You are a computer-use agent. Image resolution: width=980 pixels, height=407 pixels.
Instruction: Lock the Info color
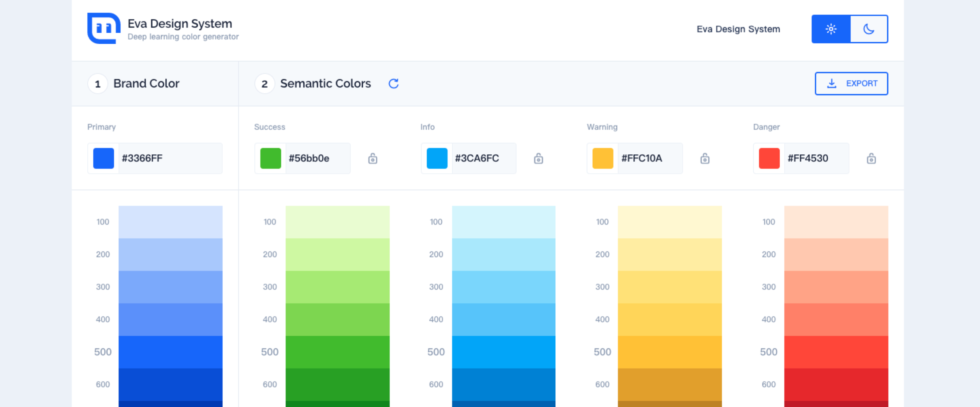538,159
